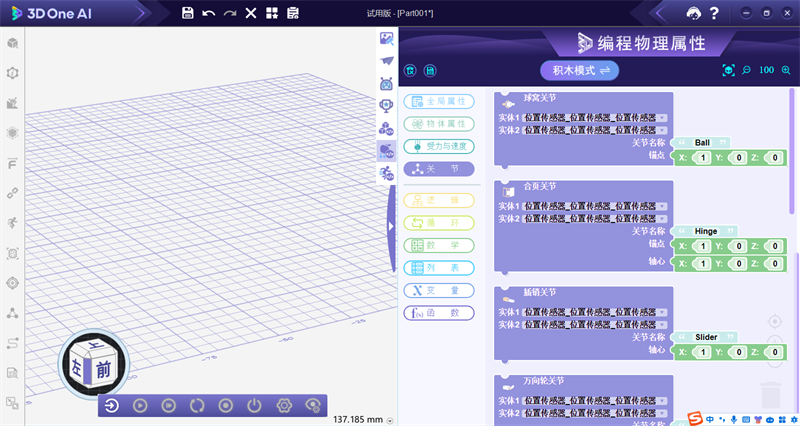Open the 实体1 dropdown in the 球窝关节 block
Image resolution: width=800 pixels, height=426 pixels.
661,117
